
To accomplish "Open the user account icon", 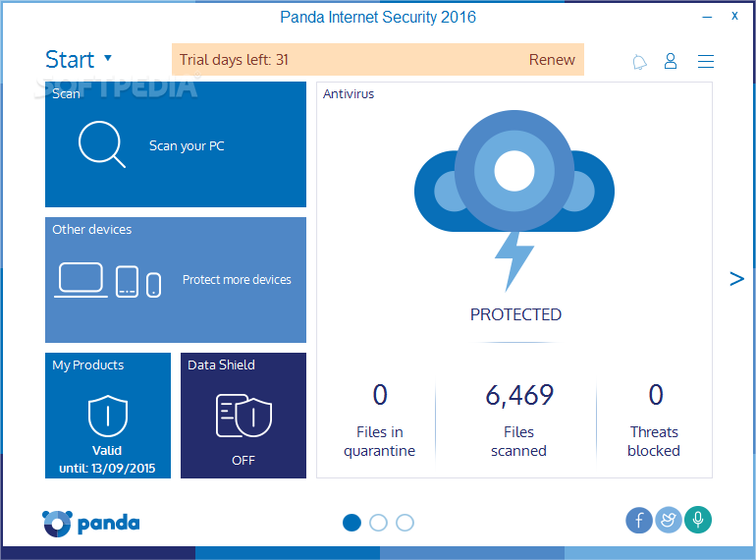I will tap(671, 61).
